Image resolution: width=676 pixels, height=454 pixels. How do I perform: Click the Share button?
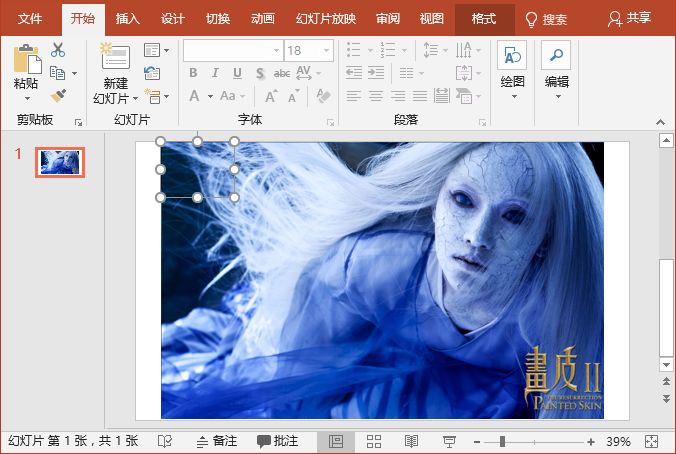[x=629, y=19]
